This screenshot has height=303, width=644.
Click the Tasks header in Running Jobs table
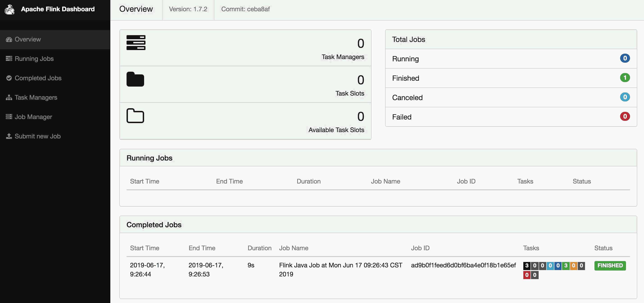coord(525,181)
